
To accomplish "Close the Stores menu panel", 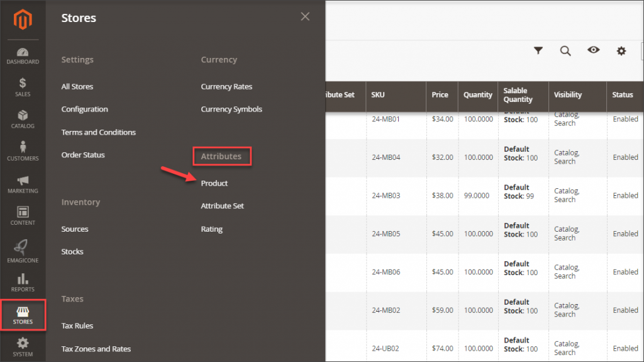I will click(305, 17).
